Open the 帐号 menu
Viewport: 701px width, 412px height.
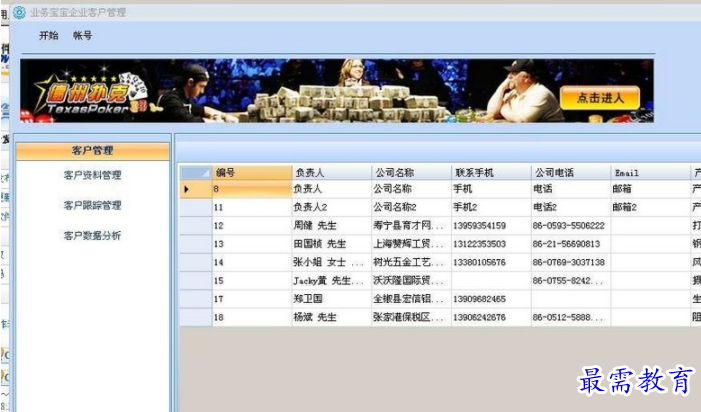[x=83, y=35]
